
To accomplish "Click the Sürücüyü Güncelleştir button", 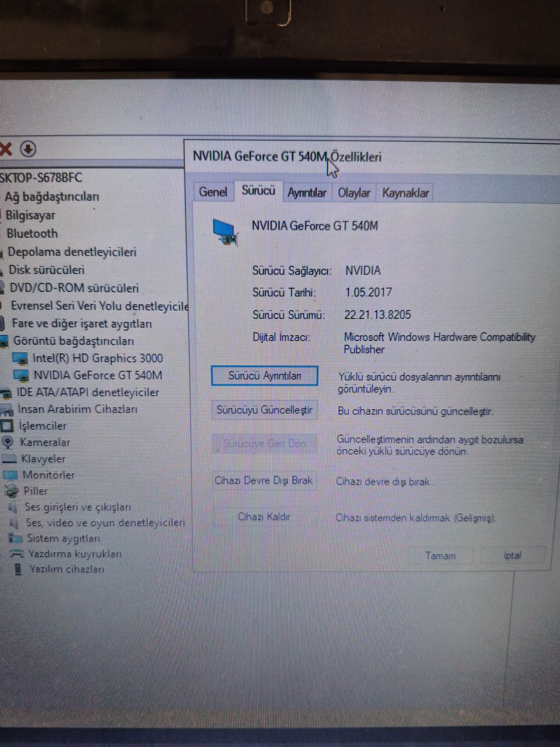I will click(x=264, y=410).
